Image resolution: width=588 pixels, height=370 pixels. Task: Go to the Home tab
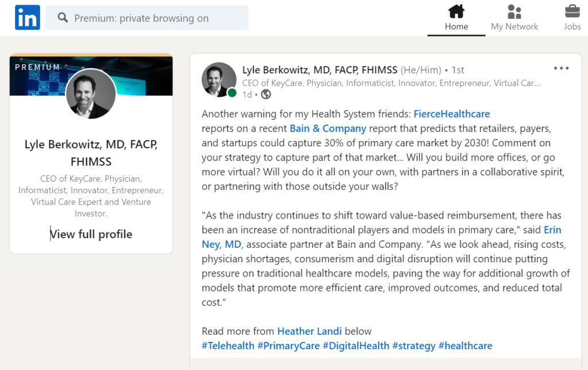tap(457, 18)
